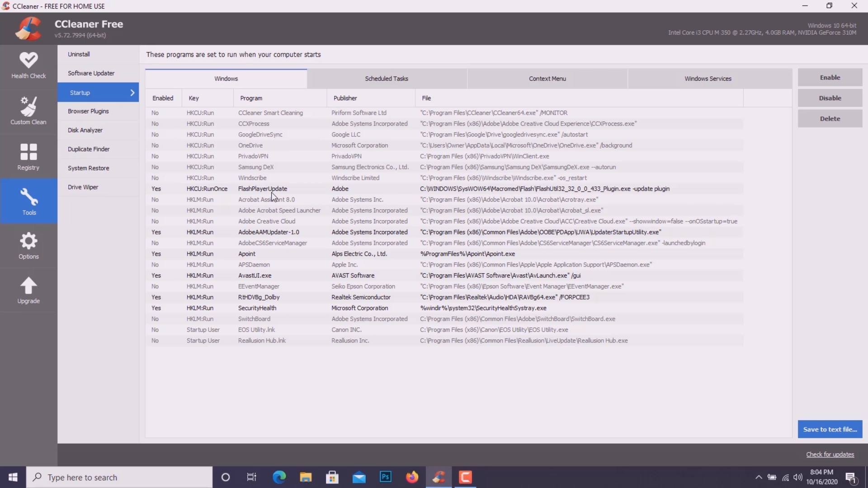Image resolution: width=868 pixels, height=488 pixels.
Task: Select the Apoint startup entry
Action: [444, 254]
